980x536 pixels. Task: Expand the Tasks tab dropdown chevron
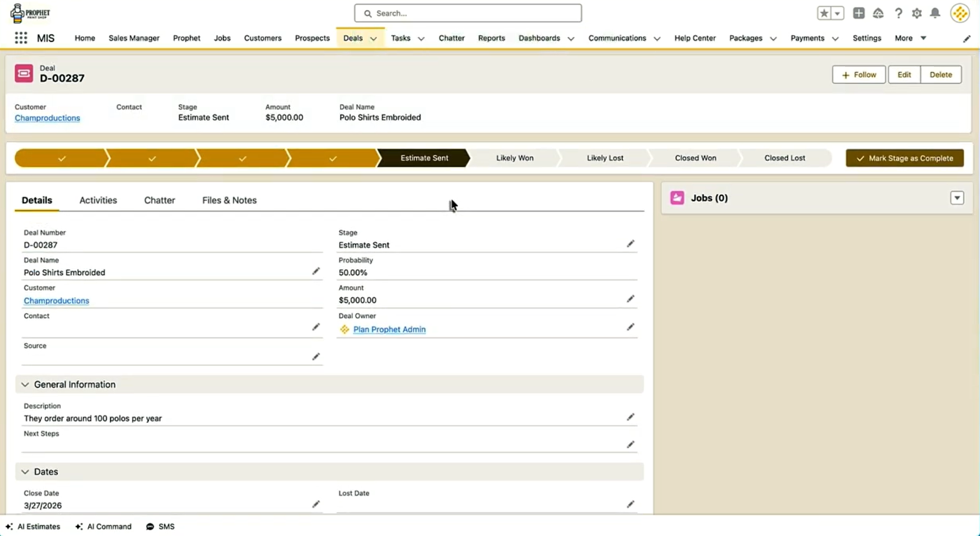click(x=421, y=39)
